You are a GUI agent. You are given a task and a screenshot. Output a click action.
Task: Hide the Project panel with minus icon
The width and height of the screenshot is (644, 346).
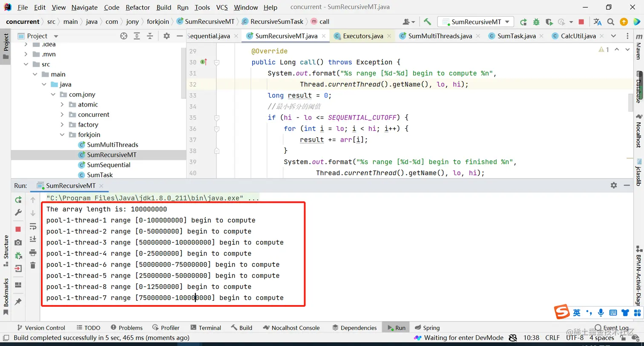(179, 36)
